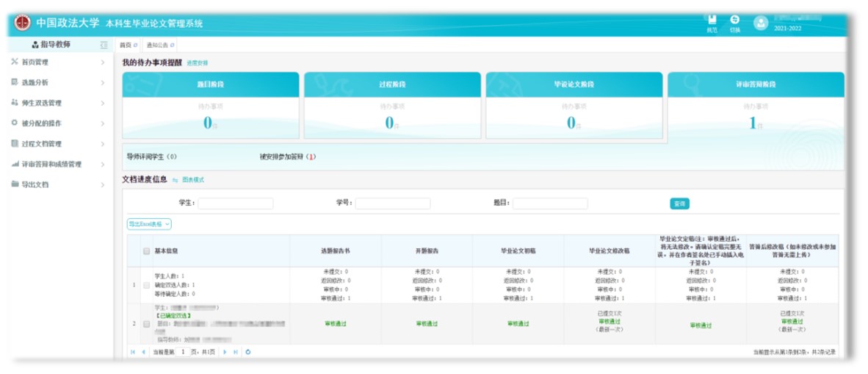Check the checkbox in table row 1
Screen dimensions: 868x374
tap(147, 284)
